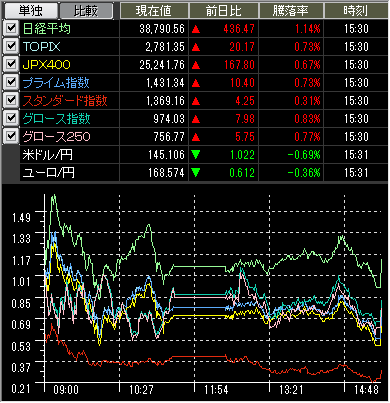Toggle the TOPIX checkbox
This screenshot has width=390, height=403.
(x=11, y=46)
